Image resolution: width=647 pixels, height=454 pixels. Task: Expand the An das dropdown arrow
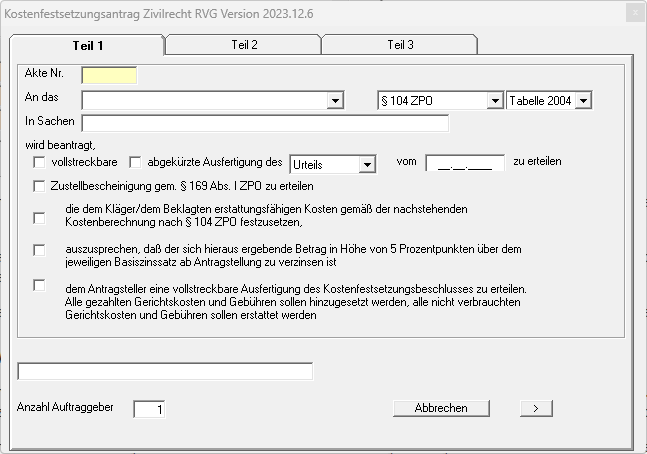335,101
